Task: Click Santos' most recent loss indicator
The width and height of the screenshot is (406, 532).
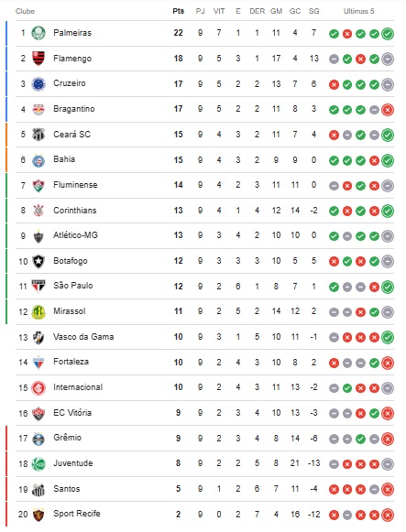Action: [388, 489]
